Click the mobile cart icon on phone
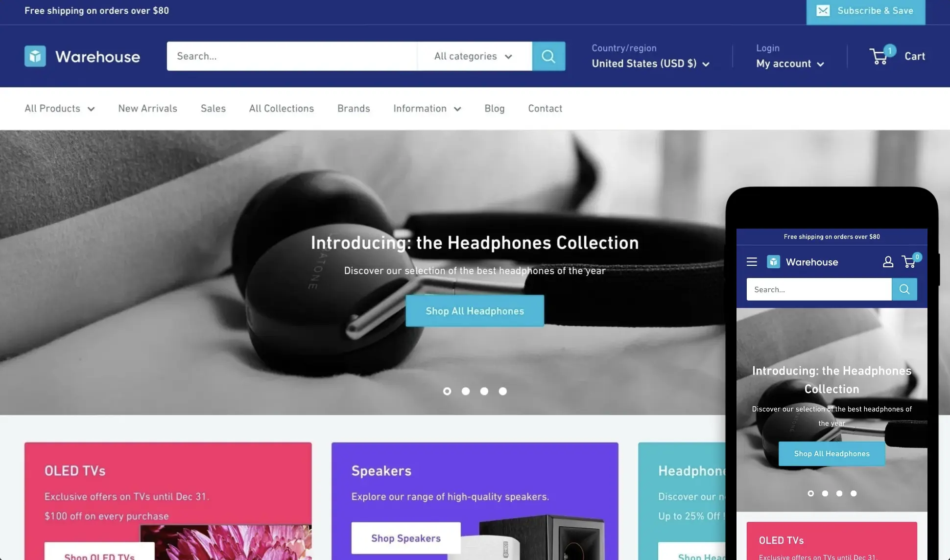The width and height of the screenshot is (950, 560). (908, 261)
